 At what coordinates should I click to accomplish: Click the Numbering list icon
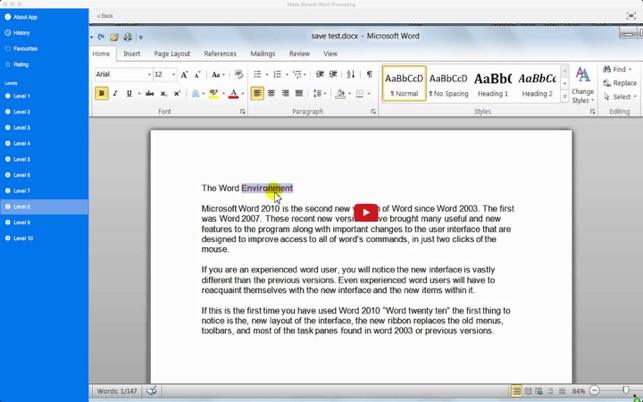pos(278,74)
